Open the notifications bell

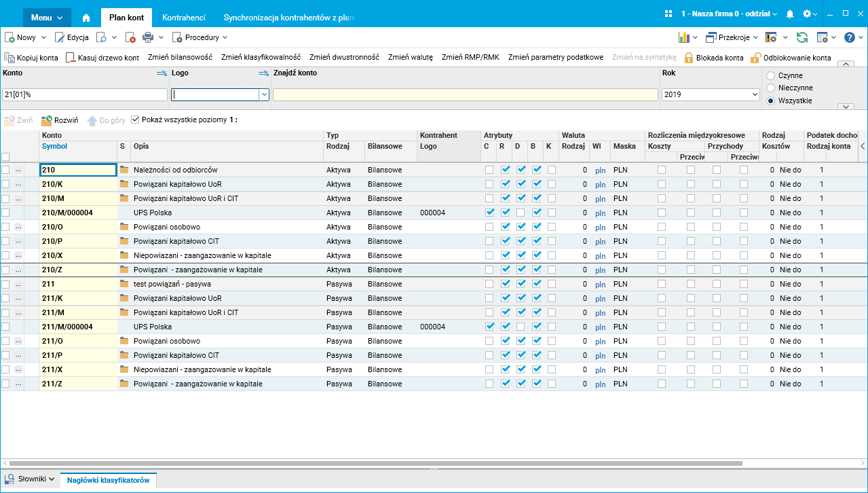point(789,14)
